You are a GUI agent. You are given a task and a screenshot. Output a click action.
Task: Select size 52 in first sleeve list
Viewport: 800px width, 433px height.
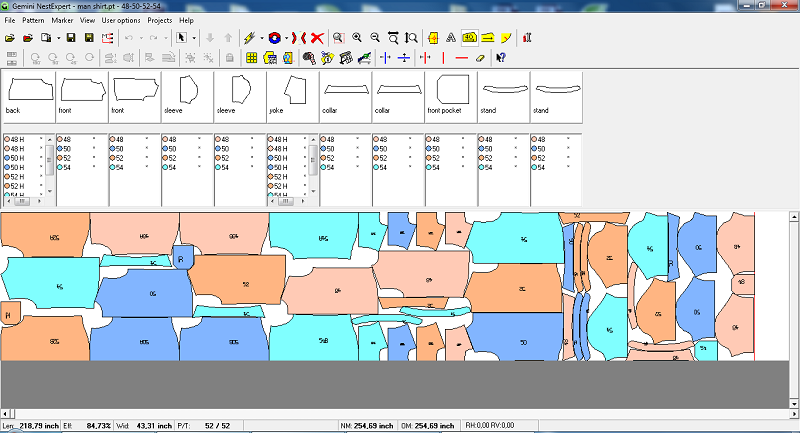184,158
